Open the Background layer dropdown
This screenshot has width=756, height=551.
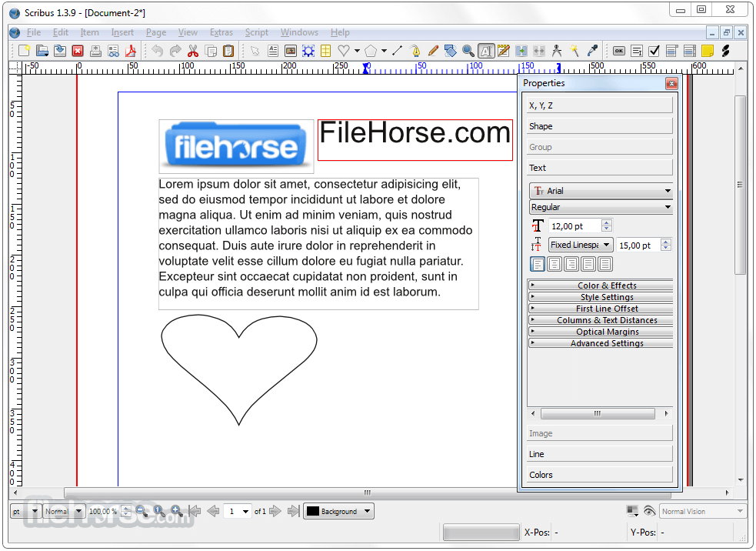pos(338,512)
